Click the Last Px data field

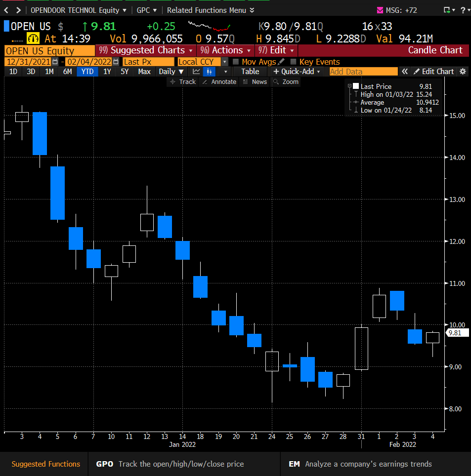coord(148,62)
